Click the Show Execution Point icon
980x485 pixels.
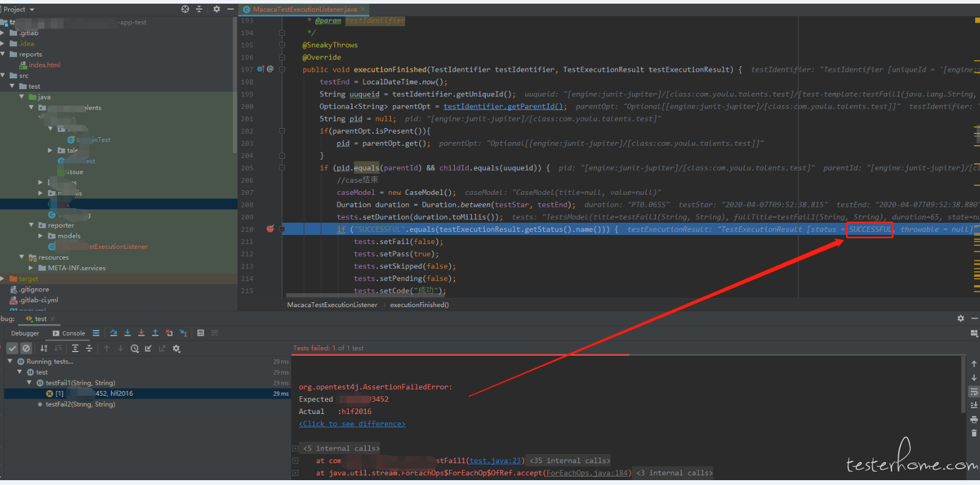[x=96, y=333]
